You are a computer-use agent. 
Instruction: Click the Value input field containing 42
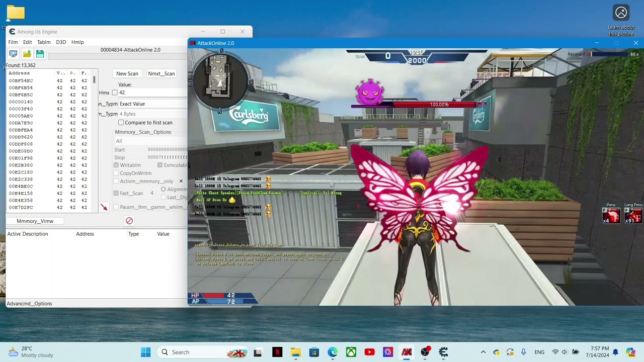pyautogui.click(x=153, y=93)
